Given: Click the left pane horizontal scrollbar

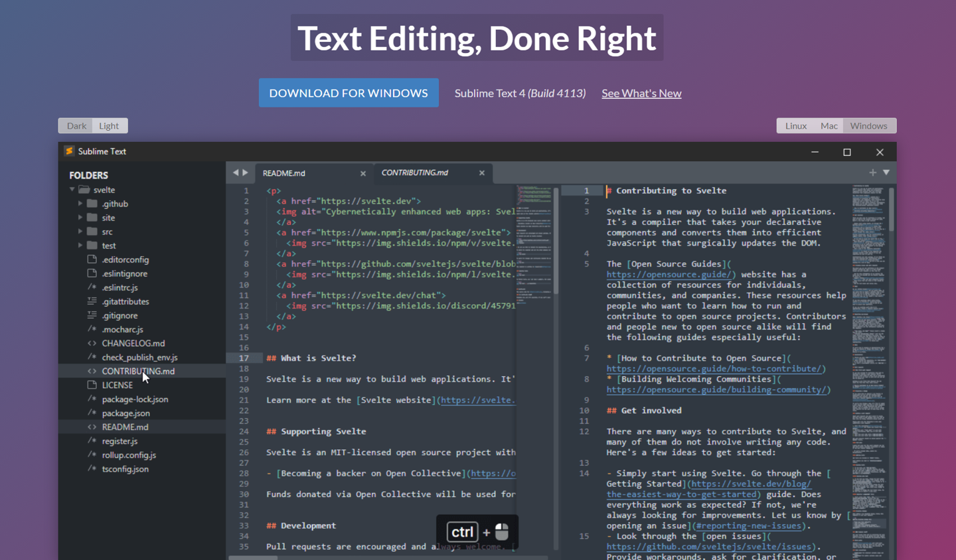Looking at the screenshot, I should [254, 558].
